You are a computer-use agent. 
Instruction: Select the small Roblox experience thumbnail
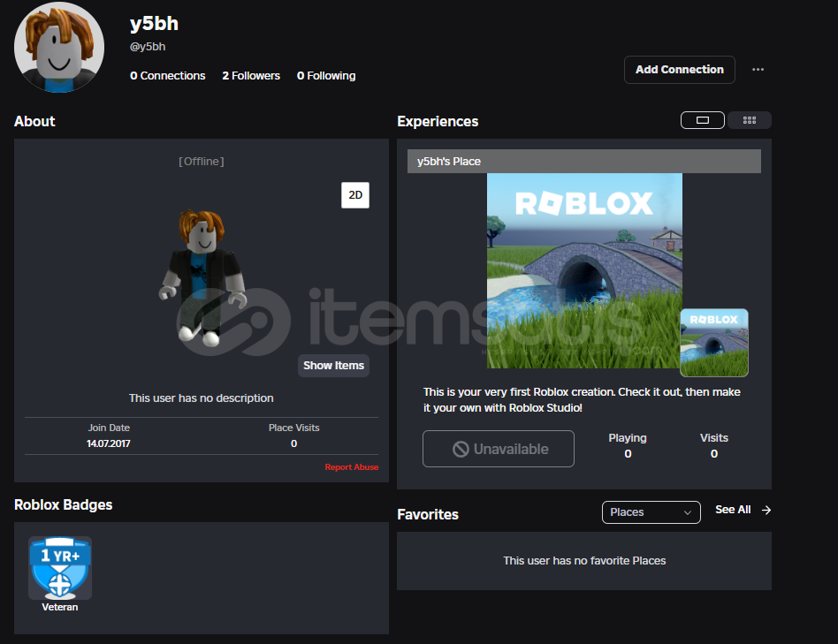pyautogui.click(x=713, y=343)
